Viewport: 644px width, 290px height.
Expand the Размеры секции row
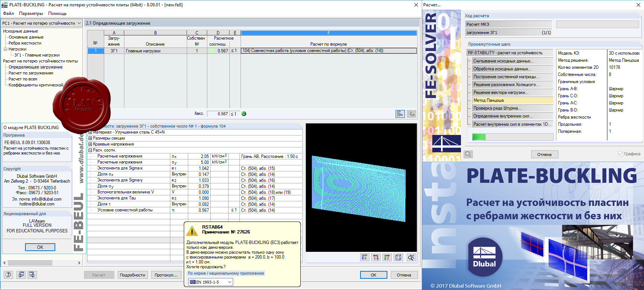90,138
